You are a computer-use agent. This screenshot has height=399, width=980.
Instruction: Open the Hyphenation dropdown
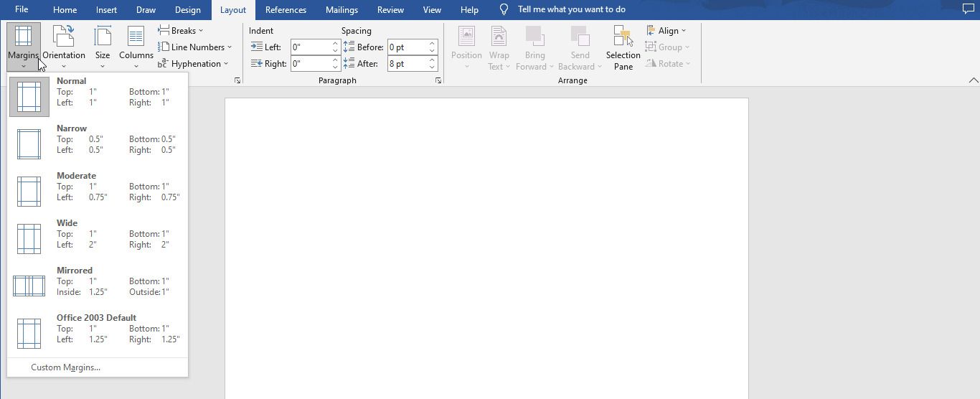[x=193, y=63]
